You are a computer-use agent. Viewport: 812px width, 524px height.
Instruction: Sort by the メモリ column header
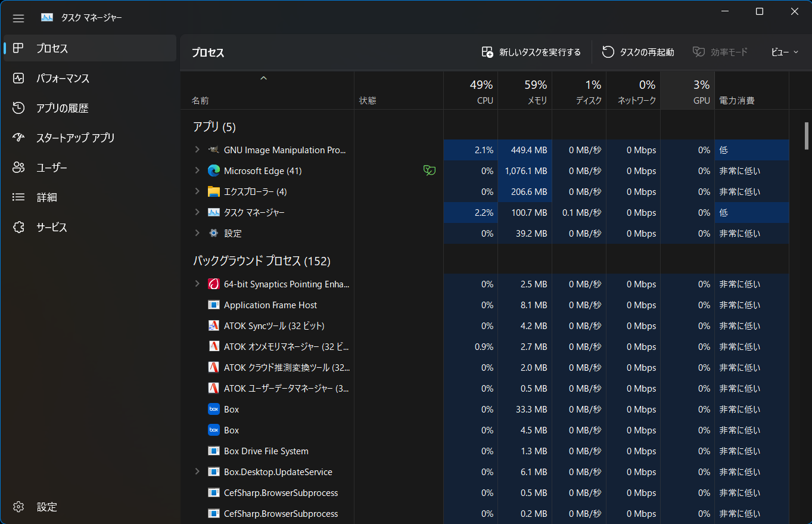525,91
